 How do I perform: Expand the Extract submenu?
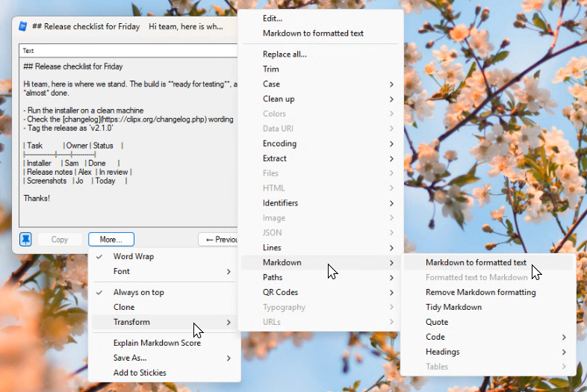[320, 159]
